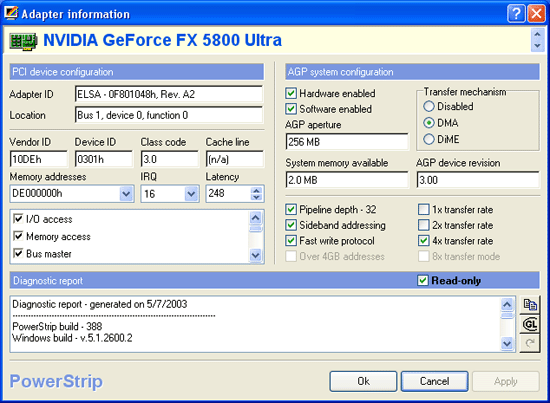Click the PowerStrip title bar app icon
550x403 pixels.
pyautogui.click(x=11, y=13)
